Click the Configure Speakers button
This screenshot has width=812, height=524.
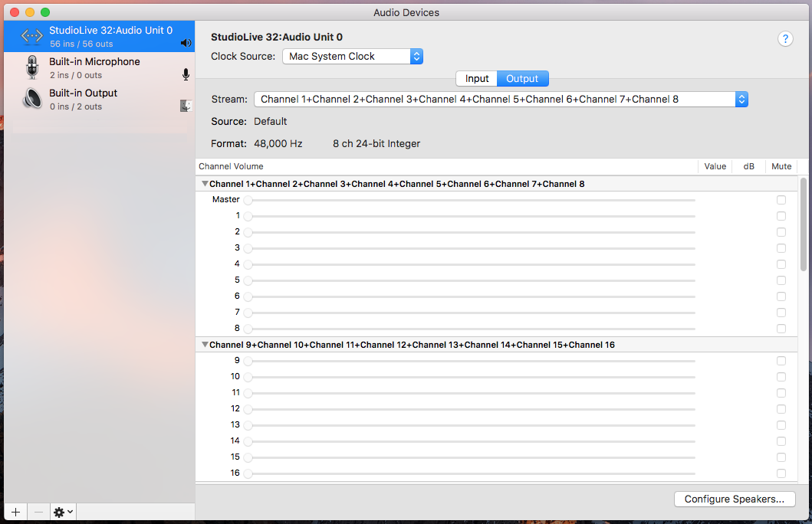734,499
